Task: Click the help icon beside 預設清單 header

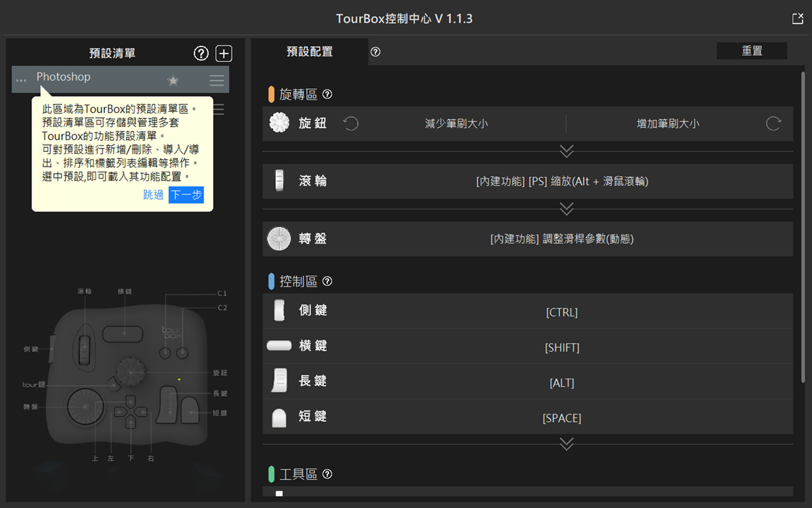Action: (201, 53)
